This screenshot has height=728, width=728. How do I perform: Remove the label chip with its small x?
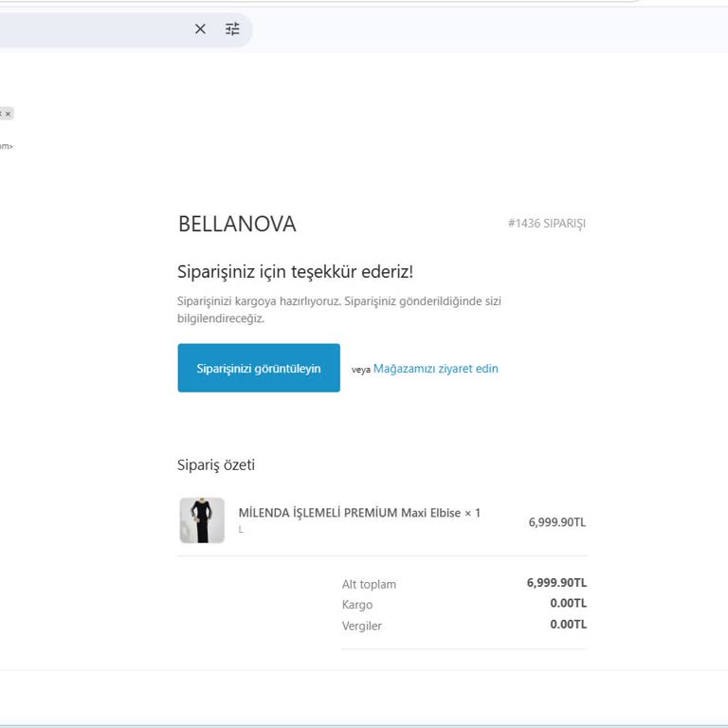click(8, 114)
